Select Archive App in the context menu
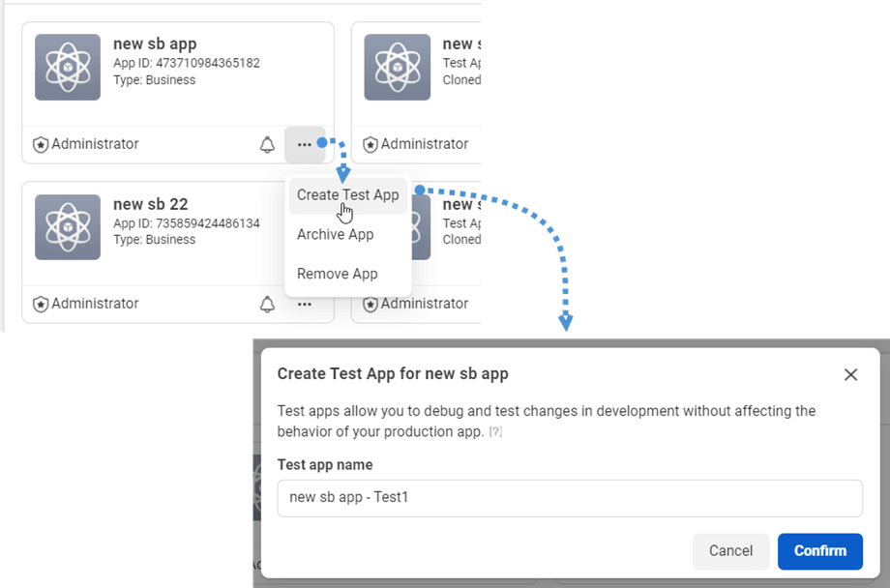890x588 pixels. click(335, 235)
